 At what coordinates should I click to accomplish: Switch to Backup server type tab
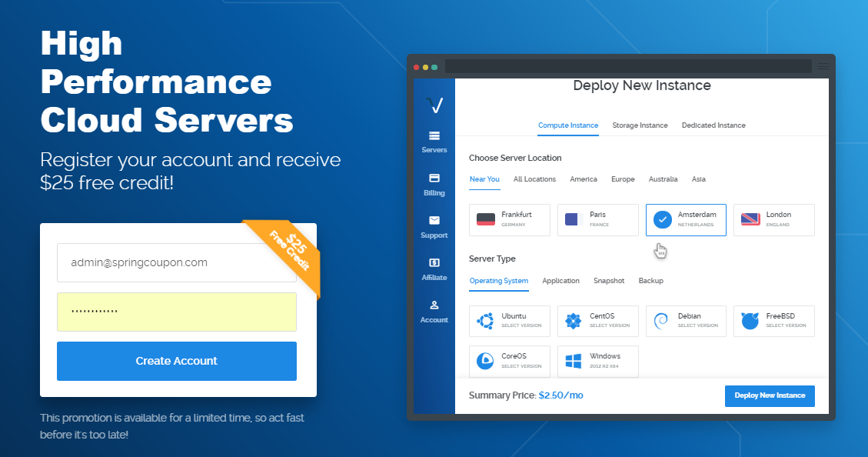tap(651, 281)
